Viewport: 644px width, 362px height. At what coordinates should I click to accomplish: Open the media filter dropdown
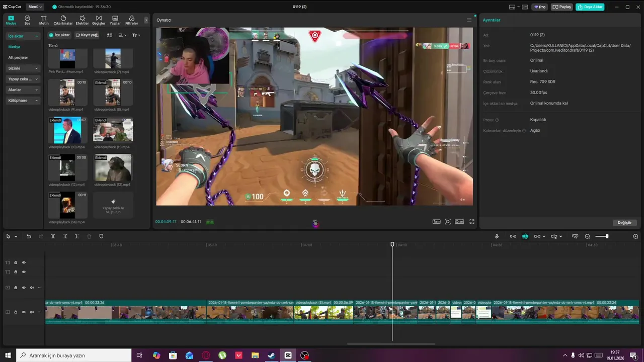(x=136, y=35)
